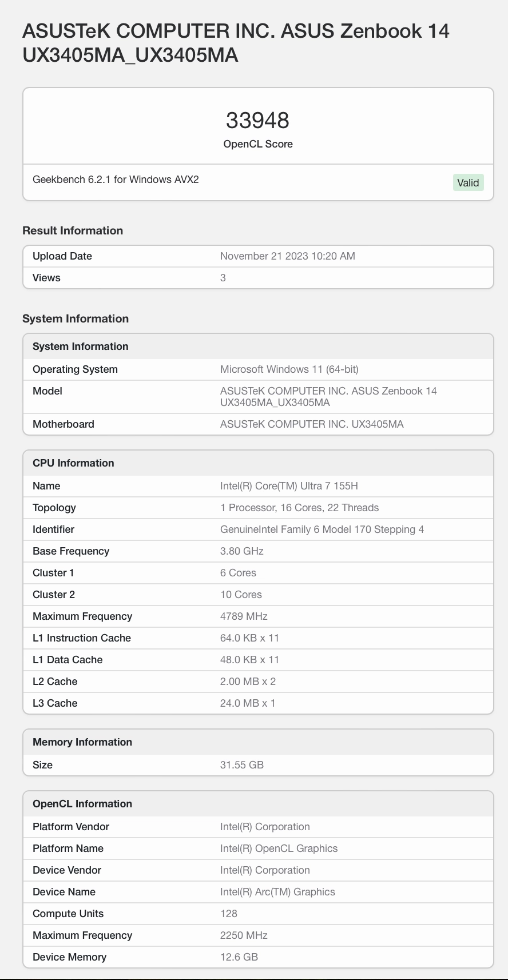Click "1 Processor, 16 Cores, 22 Threads"
This screenshot has height=980, width=508.
click(300, 508)
